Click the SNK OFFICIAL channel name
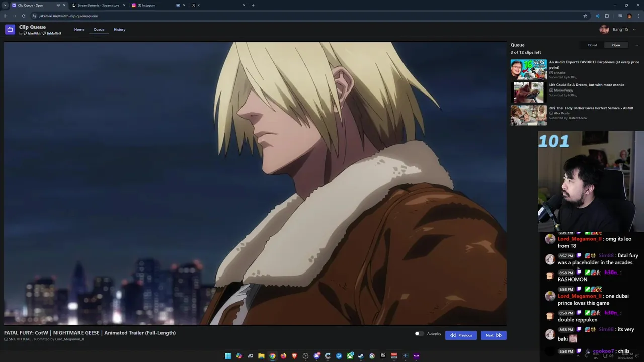Viewport: 644px width, 362px height. point(20,339)
